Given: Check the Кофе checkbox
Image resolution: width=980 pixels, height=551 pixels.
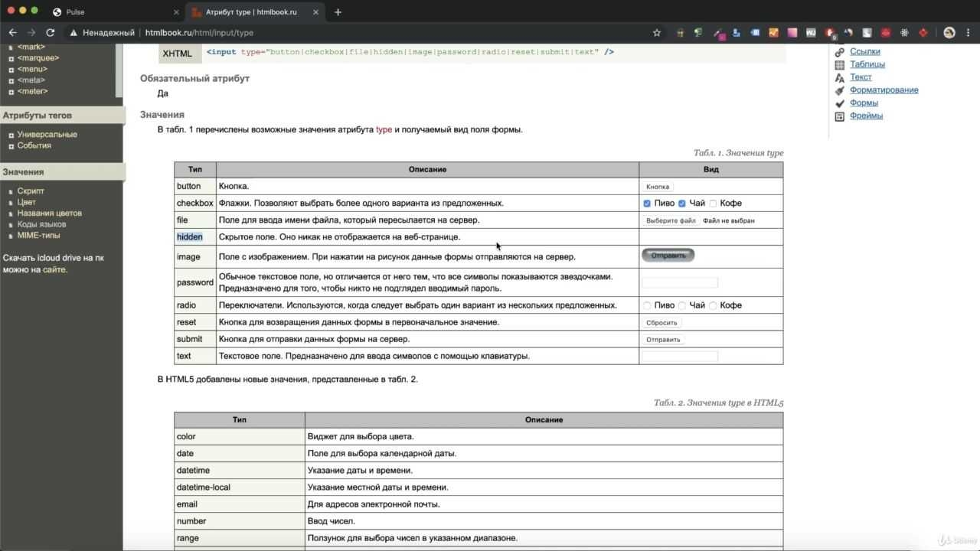Looking at the screenshot, I should click(713, 204).
